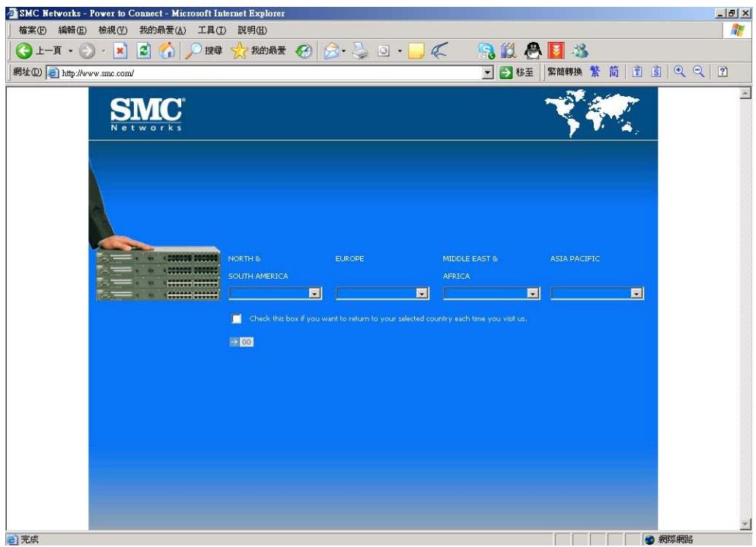Open the Tools (工具) menu
The width and height of the screenshot is (756, 547).
point(212,30)
